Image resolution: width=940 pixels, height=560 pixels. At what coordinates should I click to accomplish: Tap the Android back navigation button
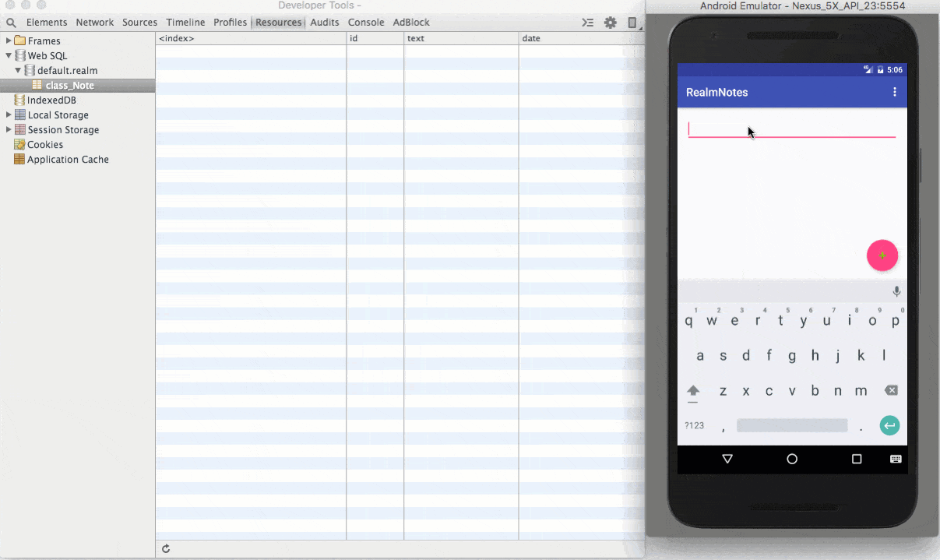727,459
